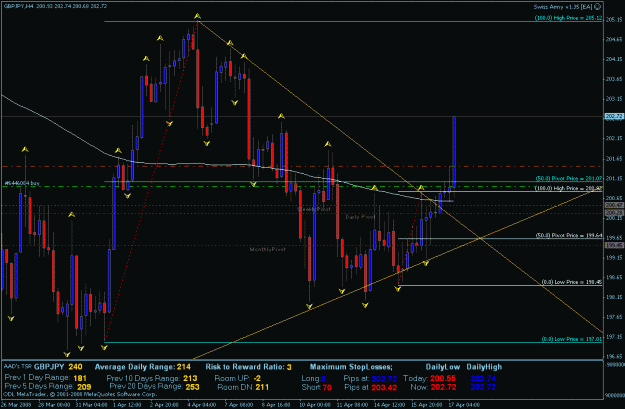This screenshot has width=625, height=409.
Task: Click the lowest yellow down-fractal arrow near 196.65
Action: [67, 354]
